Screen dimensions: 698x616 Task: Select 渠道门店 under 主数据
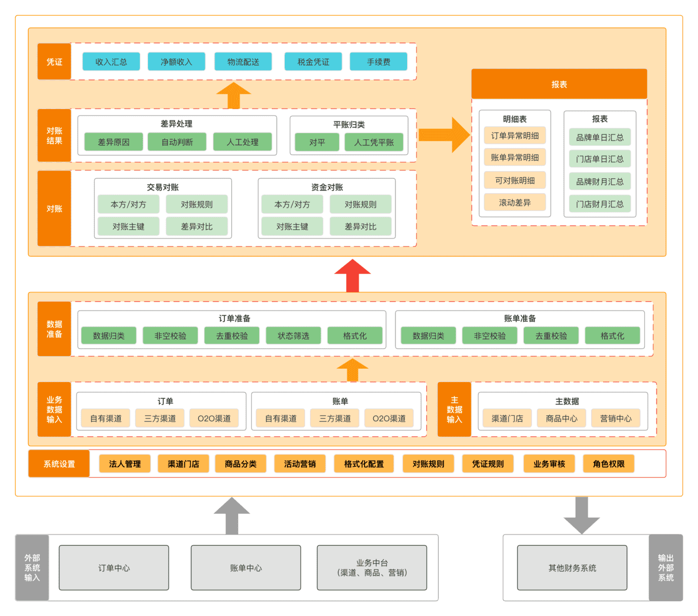pyautogui.click(x=507, y=418)
